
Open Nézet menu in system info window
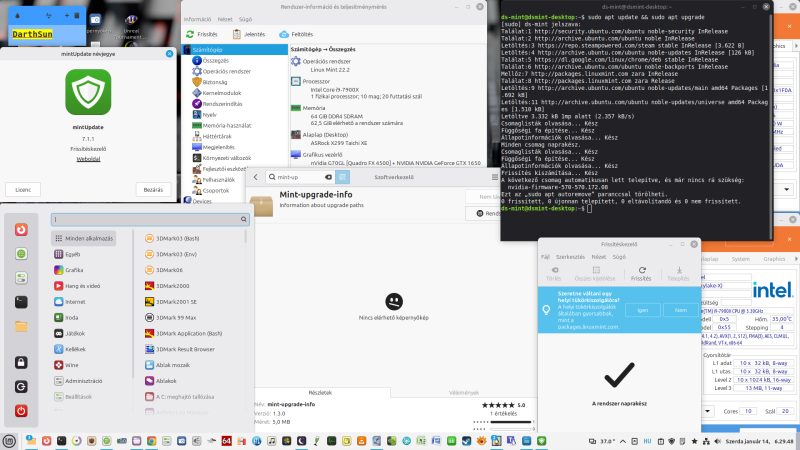click(225, 19)
